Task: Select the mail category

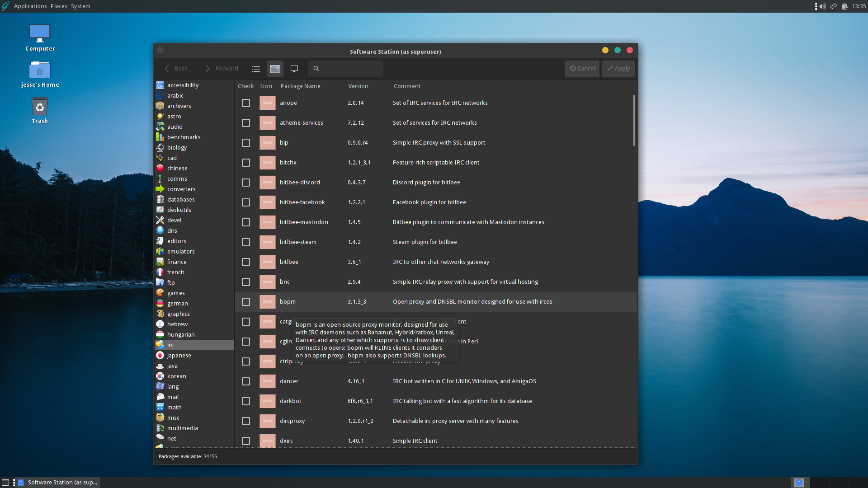Action: pos(194,397)
